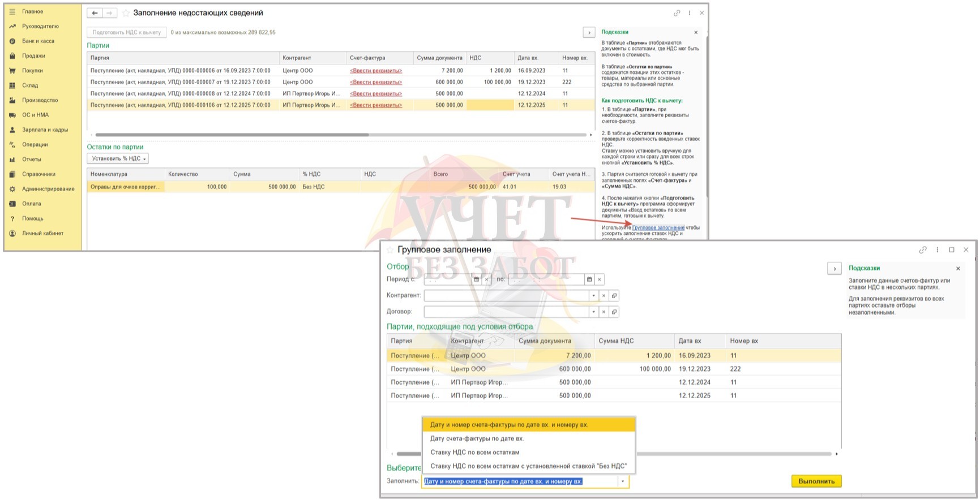Click the Продажи shopping bag icon
Image resolution: width=980 pixels, height=500 pixels.
tap(12, 55)
